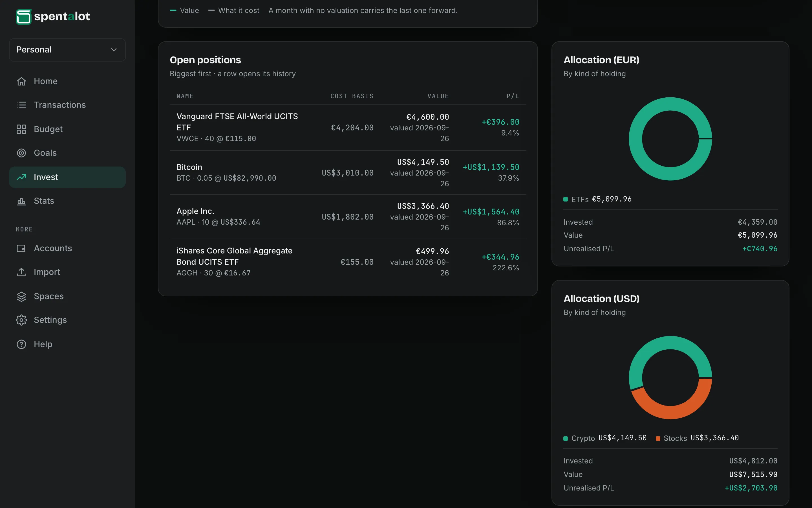Image resolution: width=812 pixels, height=508 pixels.
Task: Click the +US$1,564.40 profit value
Action: [491, 212]
